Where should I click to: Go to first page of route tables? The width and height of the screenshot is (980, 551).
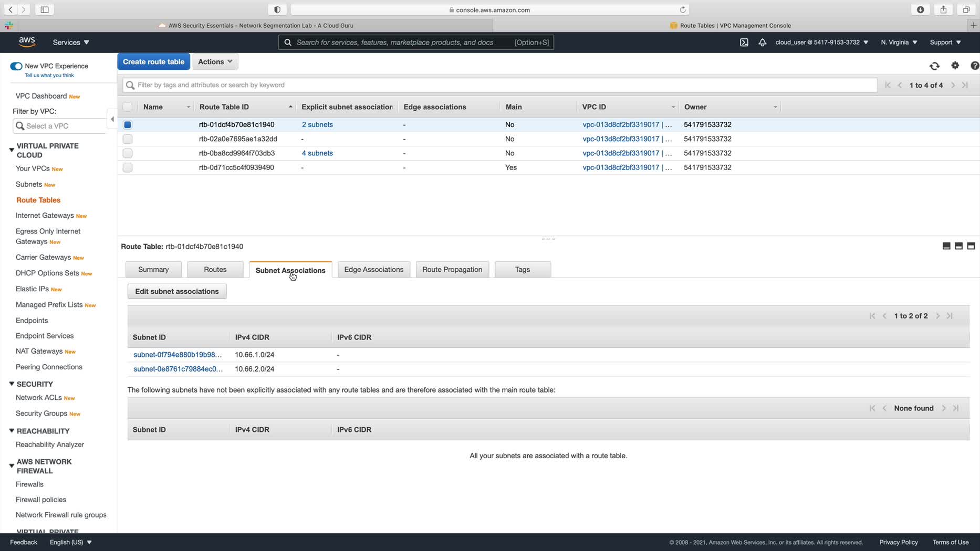pos(888,85)
